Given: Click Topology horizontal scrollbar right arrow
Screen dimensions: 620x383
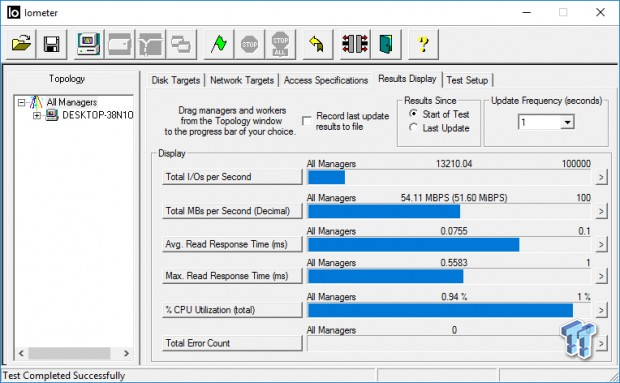Looking at the screenshot, I should pos(127,353).
